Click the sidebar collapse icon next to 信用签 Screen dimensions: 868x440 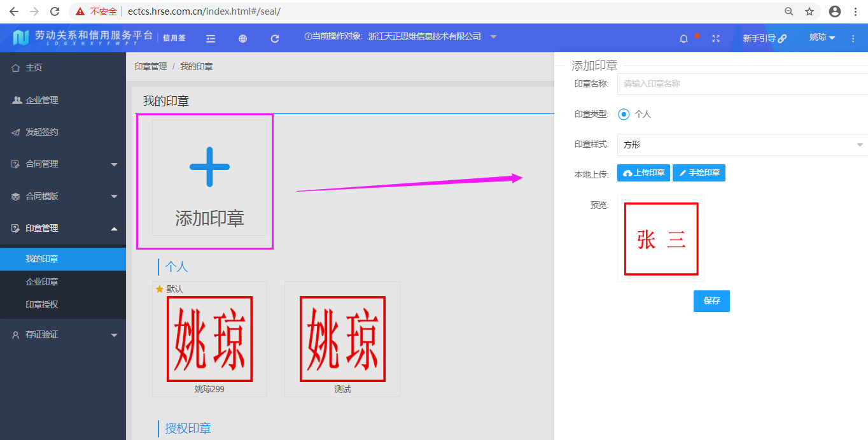210,38
